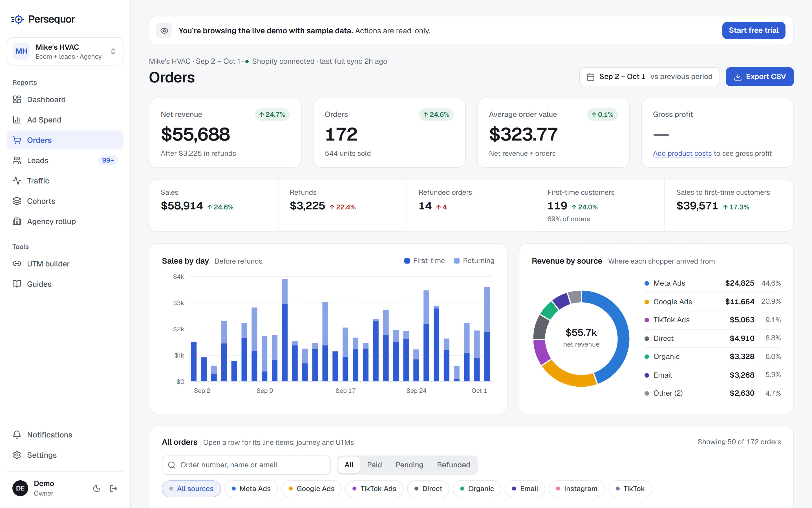
Task: Filter orders by Google Ads chip
Action: coord(311,489)
